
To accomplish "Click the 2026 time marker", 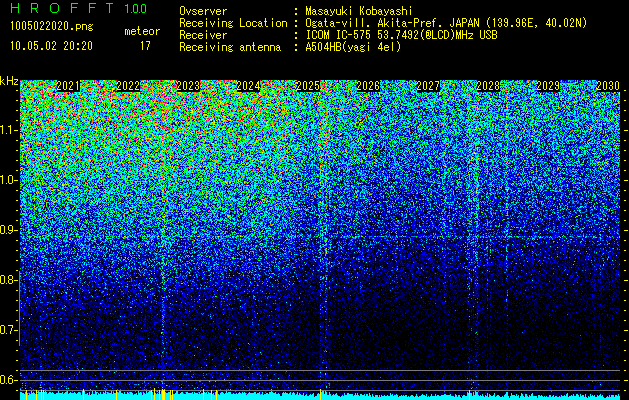I will 368,86.
